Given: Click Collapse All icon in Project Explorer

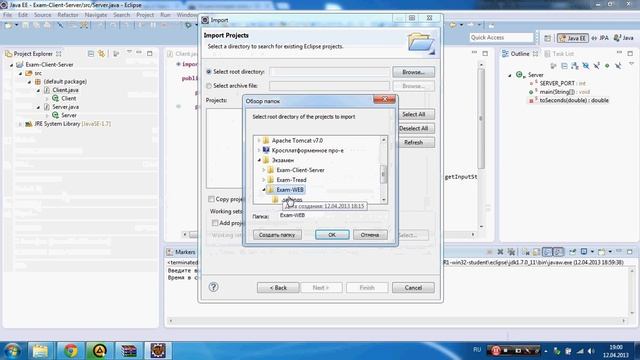Looking at the screenshot, I should pyautogui.click(x=91, y=53).
